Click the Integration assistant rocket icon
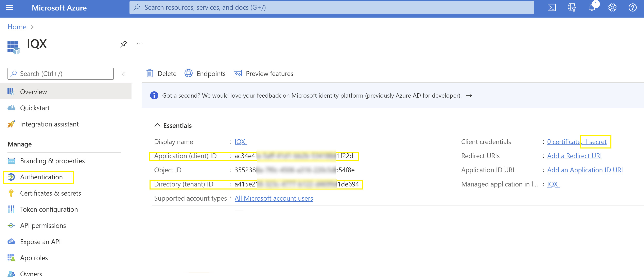Image resolution: width=644 pixels, height=279 pixels. click(11, 124)
